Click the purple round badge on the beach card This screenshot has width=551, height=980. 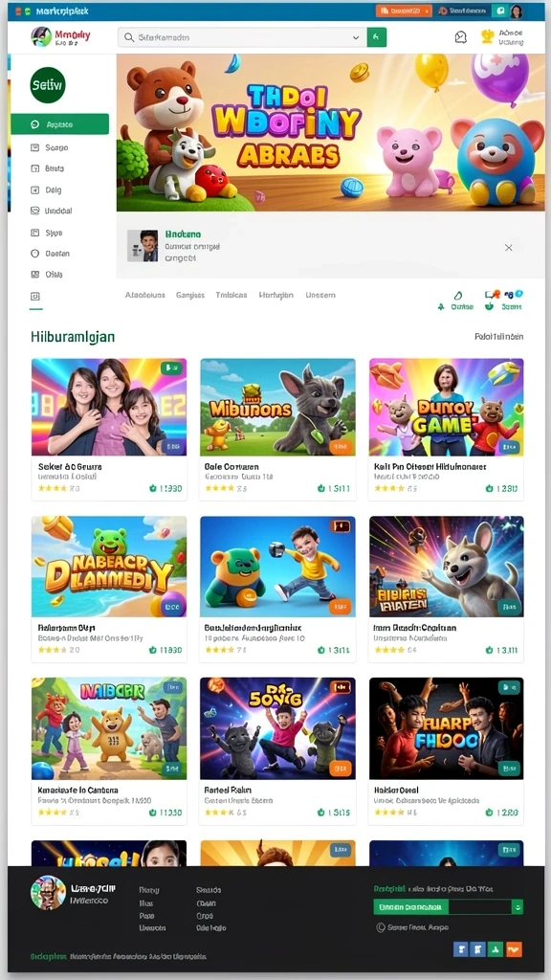click(173, 605)
